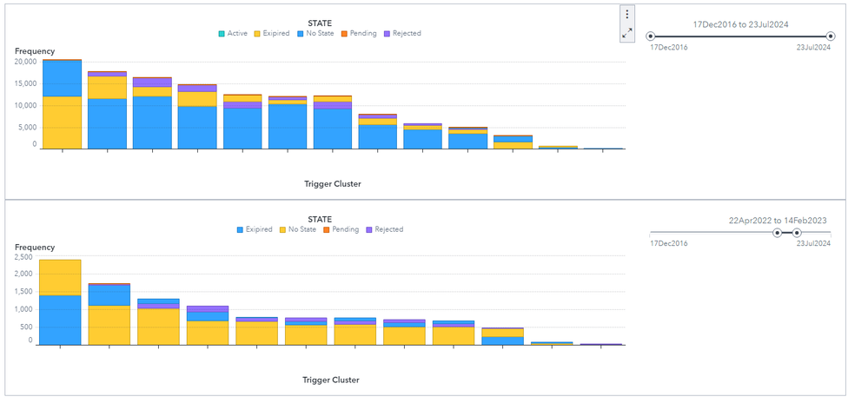868x410 pixels.
Task: Click the top slider's left start handle
Action: pyautogui.click(x=652, y=36)
